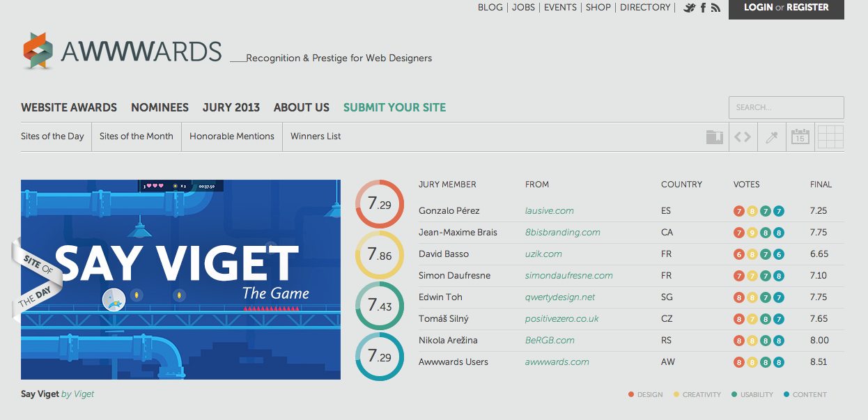This screenshot has height=420, width=868.
Task: Select jury member Gonzalo Pérez
Action: [449, 211]
